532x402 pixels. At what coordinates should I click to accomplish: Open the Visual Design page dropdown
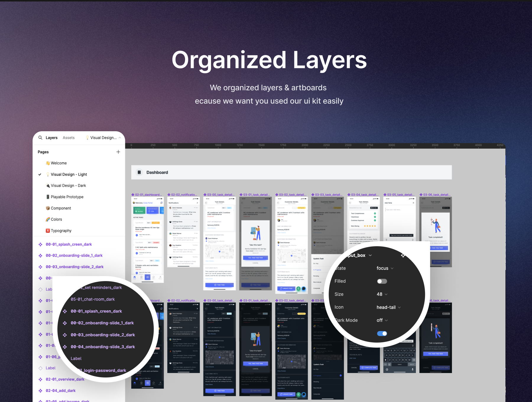pos(103,138)
